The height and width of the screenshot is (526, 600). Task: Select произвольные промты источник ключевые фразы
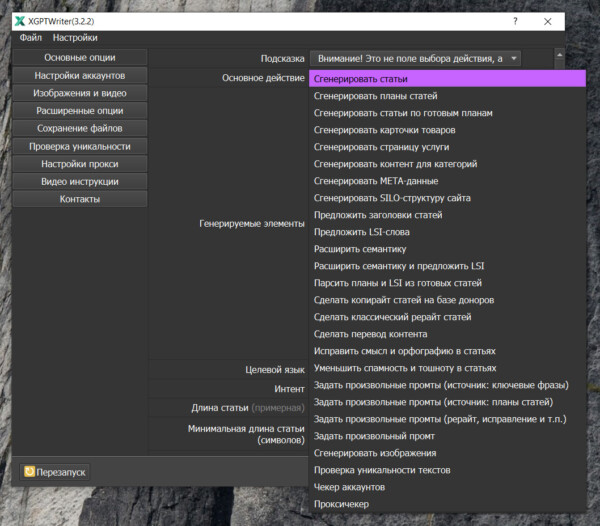(x=447, y=385)
